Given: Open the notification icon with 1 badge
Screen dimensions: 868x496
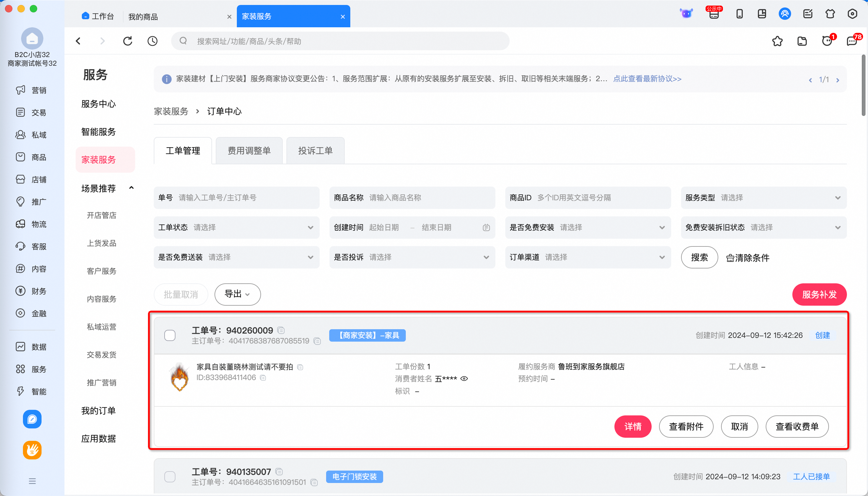Looking at the screenshot, I should [x=828, y=41].
